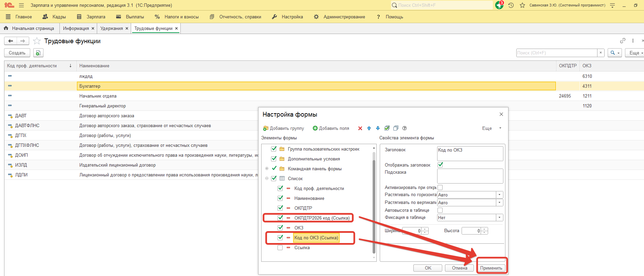
Task: Collapse the Список tree node
Action: point(267,178)
